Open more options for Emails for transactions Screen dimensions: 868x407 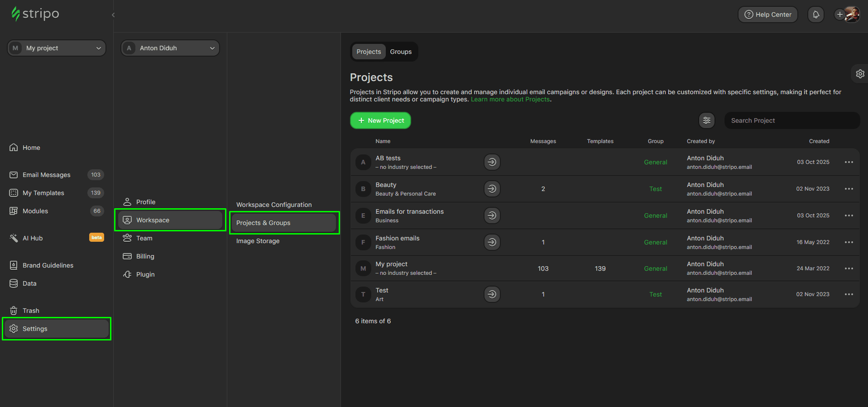pos(849,215)
